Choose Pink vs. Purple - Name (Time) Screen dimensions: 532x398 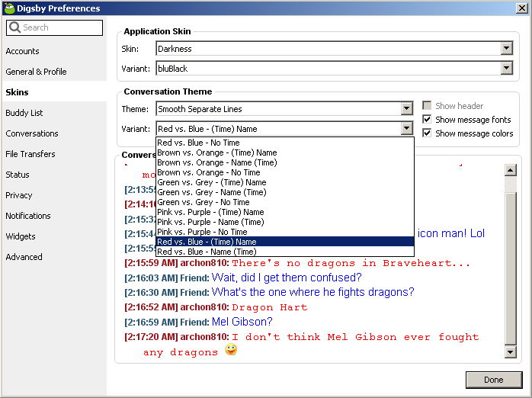click(285, 222)
